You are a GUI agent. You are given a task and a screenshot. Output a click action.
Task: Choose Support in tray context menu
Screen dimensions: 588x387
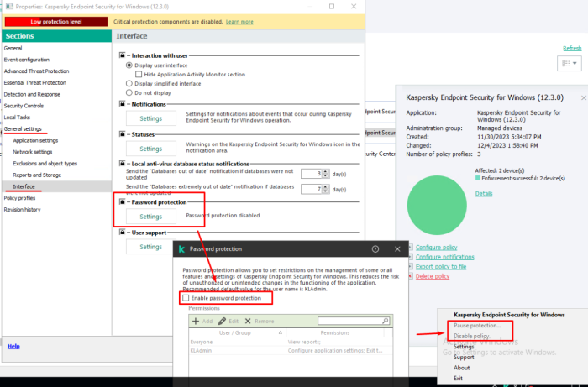464,357
